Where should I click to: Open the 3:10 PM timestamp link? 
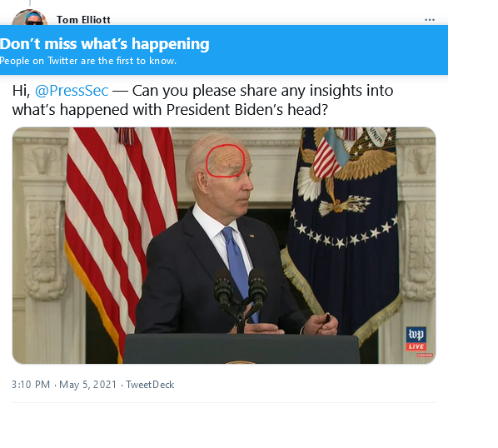(31, 385)
